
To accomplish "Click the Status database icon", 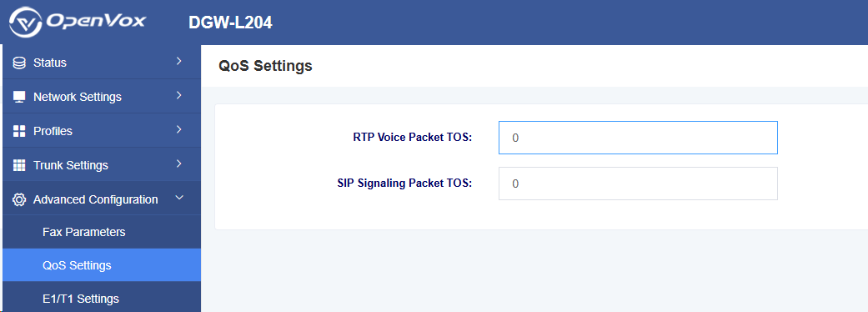I will pos(19,63).
